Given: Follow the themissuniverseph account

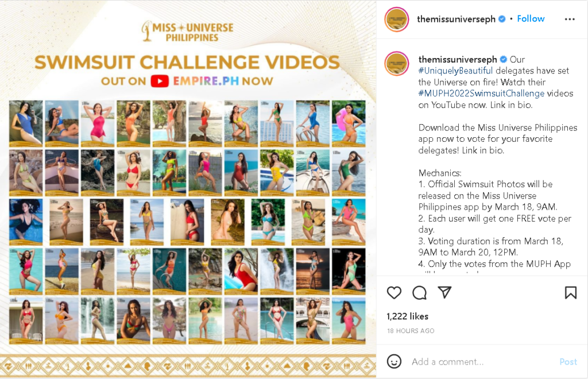Looking at the screenshot, I should pos(531,19).
